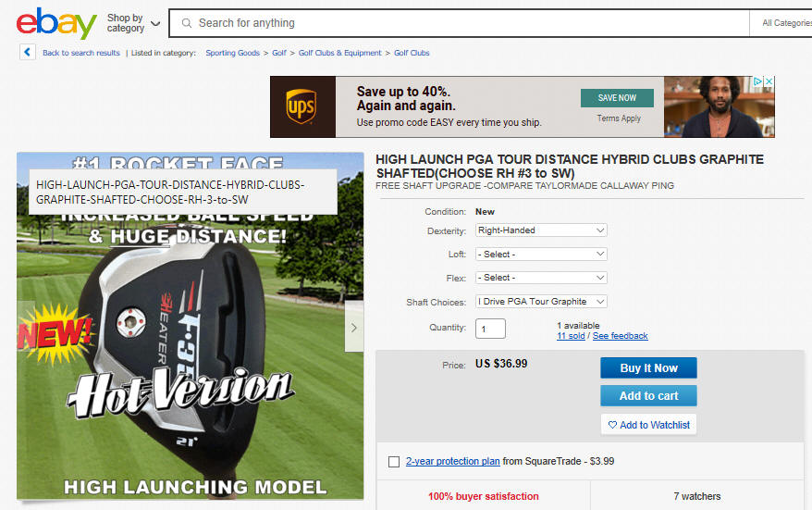The height and width of the screenshot is (510, 812).
Task: Click the 7 watchers text
Action: [x=697, y=496]
